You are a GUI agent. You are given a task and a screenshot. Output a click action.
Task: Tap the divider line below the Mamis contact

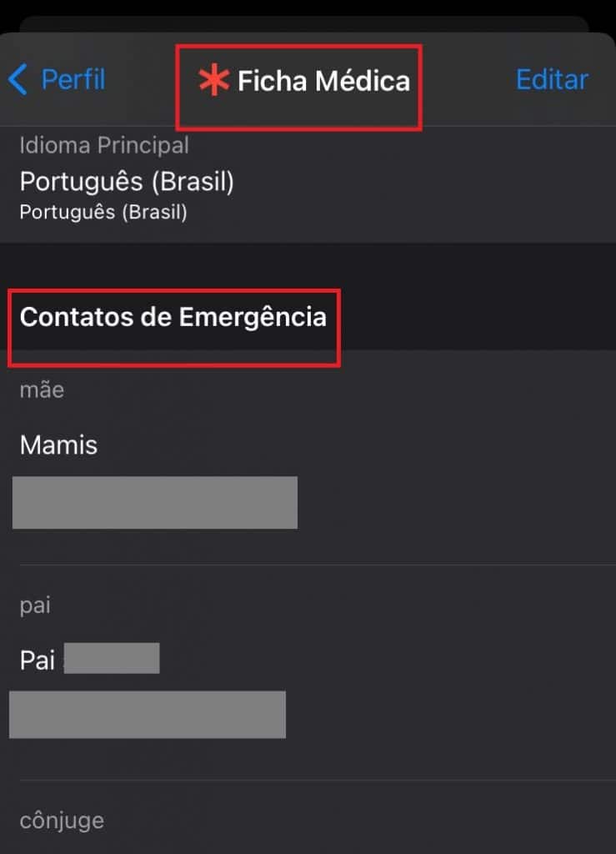pyautogui.click(x=318, y=565)
